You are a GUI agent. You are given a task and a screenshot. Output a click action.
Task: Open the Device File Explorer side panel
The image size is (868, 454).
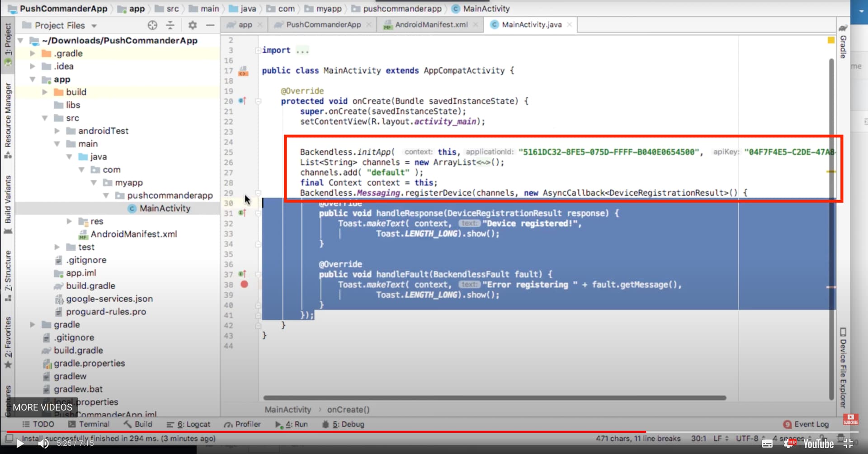(843, 368)
